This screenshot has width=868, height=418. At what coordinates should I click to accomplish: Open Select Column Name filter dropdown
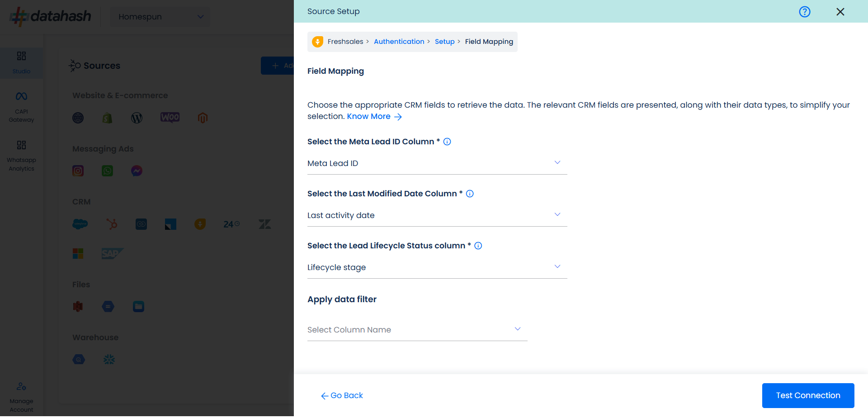tap(417, 330)
